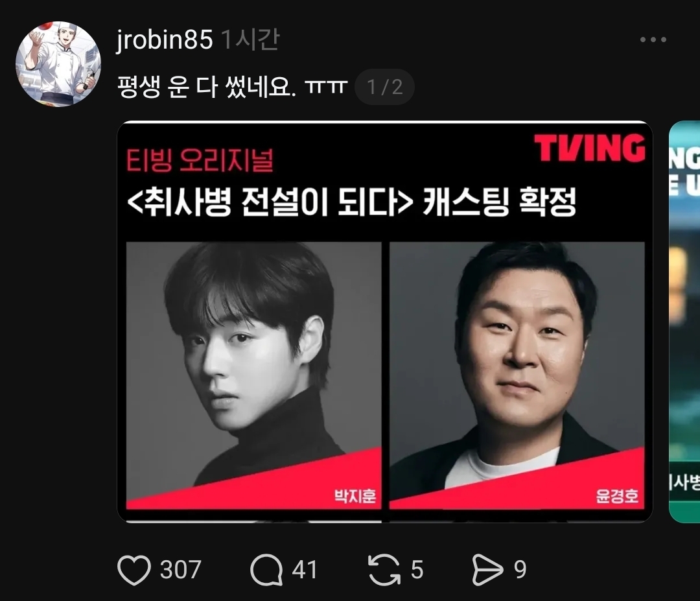The width and height of the screenshot is (700, 601).
Task: Click the 5 reposts count
Action: click(417, 570)
